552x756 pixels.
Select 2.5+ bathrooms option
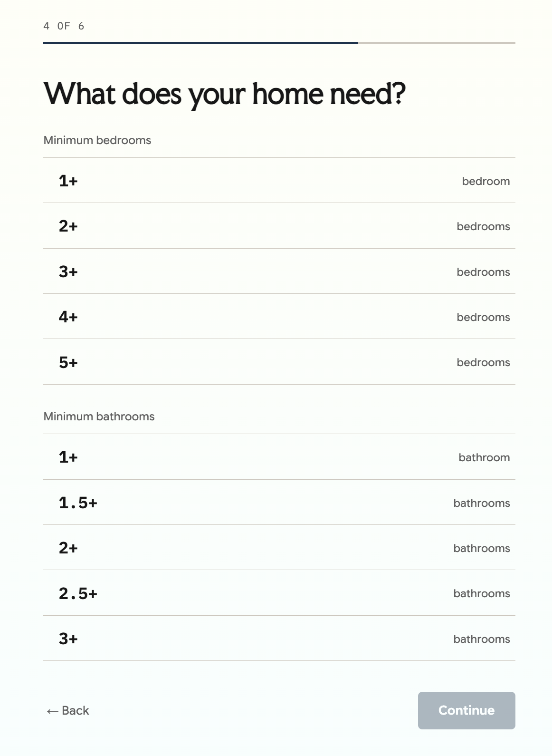(279, 593)
